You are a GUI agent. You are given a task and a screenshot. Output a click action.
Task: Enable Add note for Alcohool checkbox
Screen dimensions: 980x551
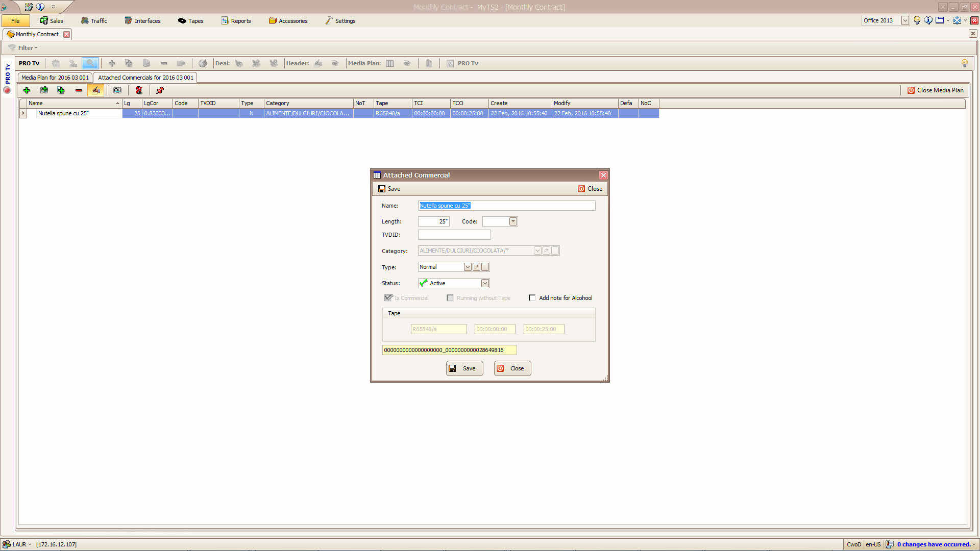point(532,298)
